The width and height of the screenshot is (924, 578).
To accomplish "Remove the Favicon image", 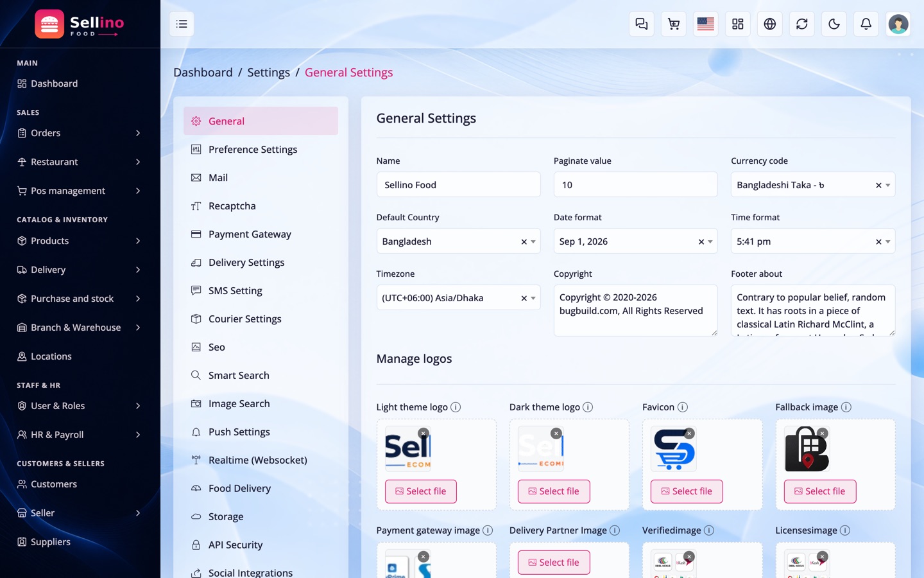I will tap(689, 433).
